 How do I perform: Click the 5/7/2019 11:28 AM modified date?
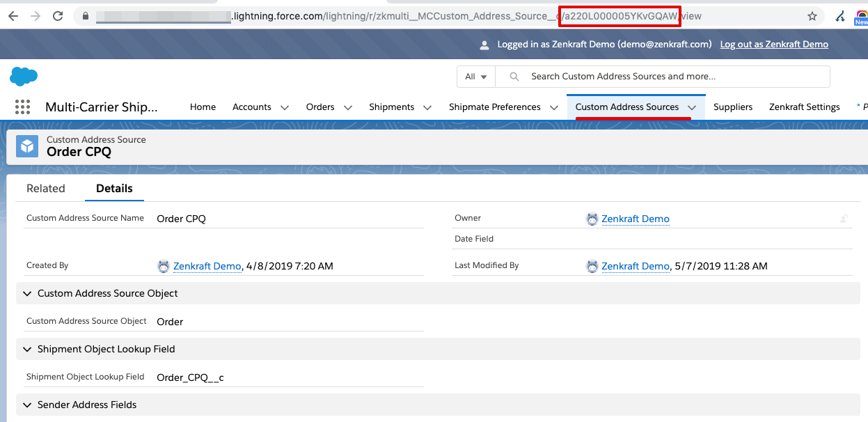(721, 266)
